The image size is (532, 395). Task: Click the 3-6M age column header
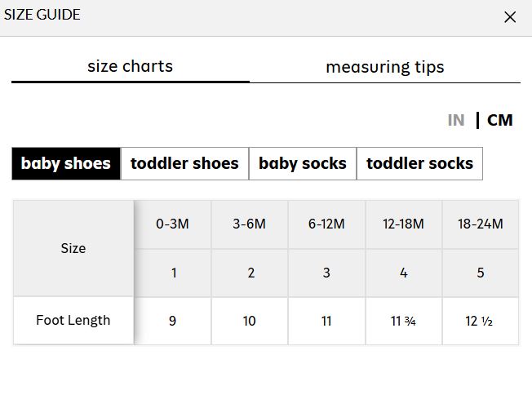point(250,224)
